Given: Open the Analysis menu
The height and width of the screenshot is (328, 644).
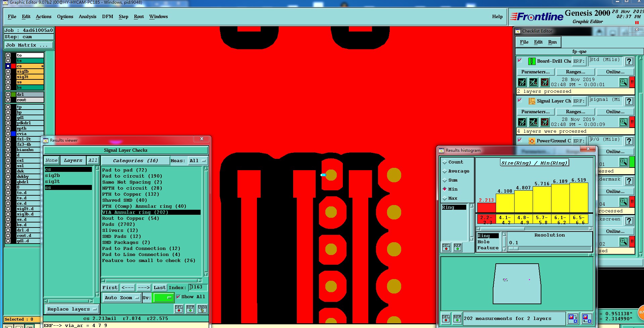Looking at the screenshot, I should pos(88,16).
